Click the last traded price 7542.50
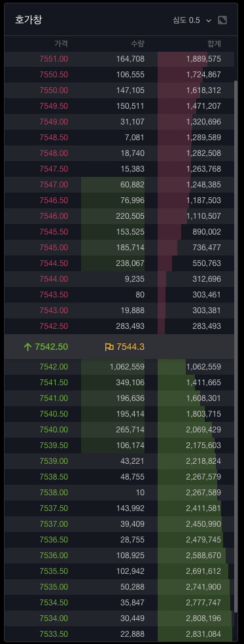Image resolution: width=244 pixels, height=644 pixels. [x=51, y=347]
